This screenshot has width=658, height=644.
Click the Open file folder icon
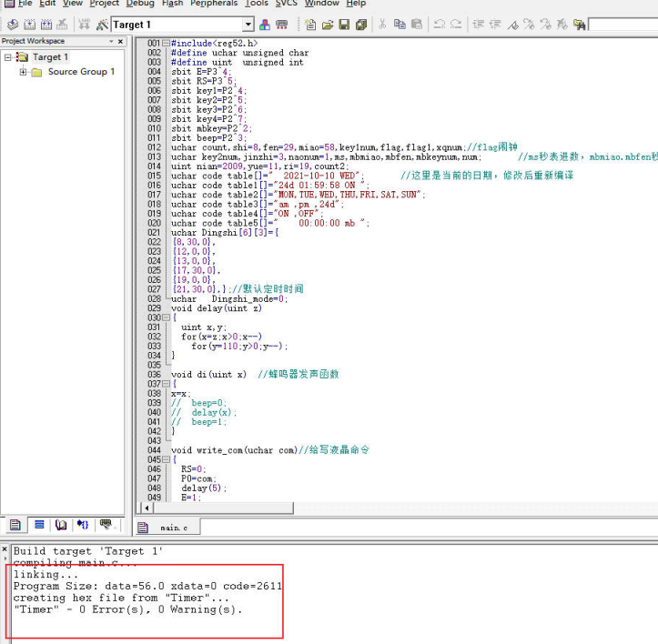click(x=328, y=25)
